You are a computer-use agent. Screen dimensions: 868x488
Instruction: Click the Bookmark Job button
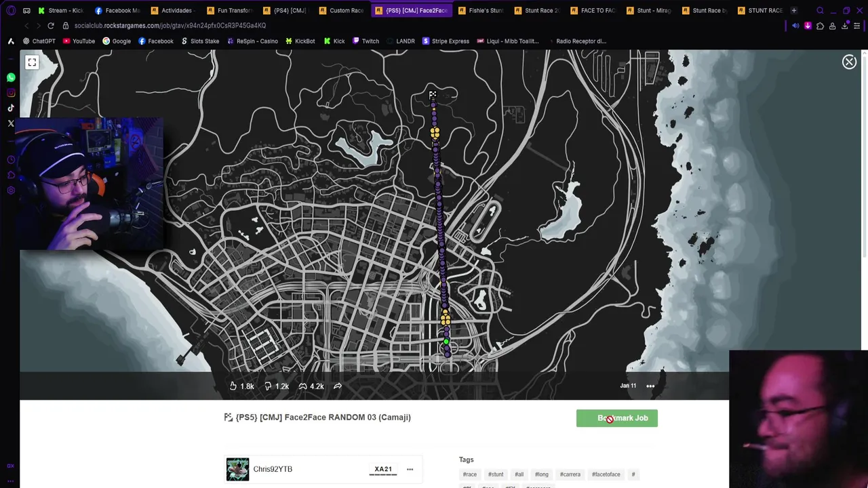tap(617, 418)
